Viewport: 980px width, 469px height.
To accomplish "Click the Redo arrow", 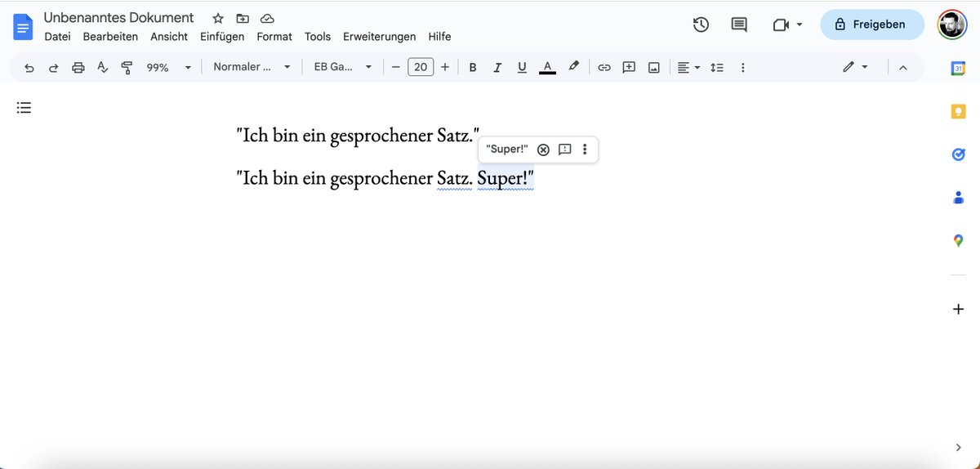I will click(54, 68).
